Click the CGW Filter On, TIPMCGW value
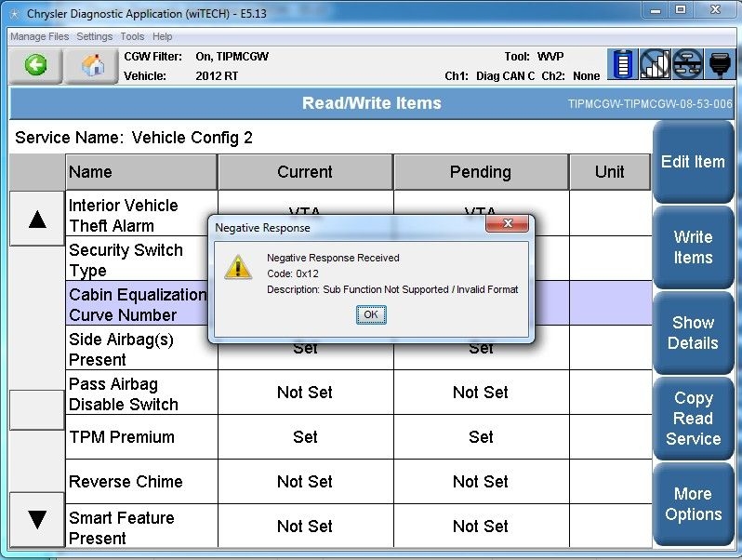Viewport: 742px width, 560px height. [232, 57]
